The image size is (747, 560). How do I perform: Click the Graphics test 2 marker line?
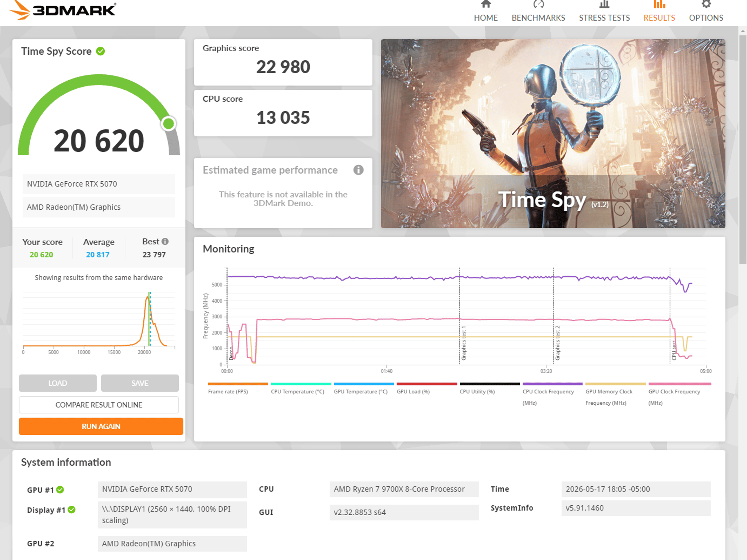click(553, 316)
